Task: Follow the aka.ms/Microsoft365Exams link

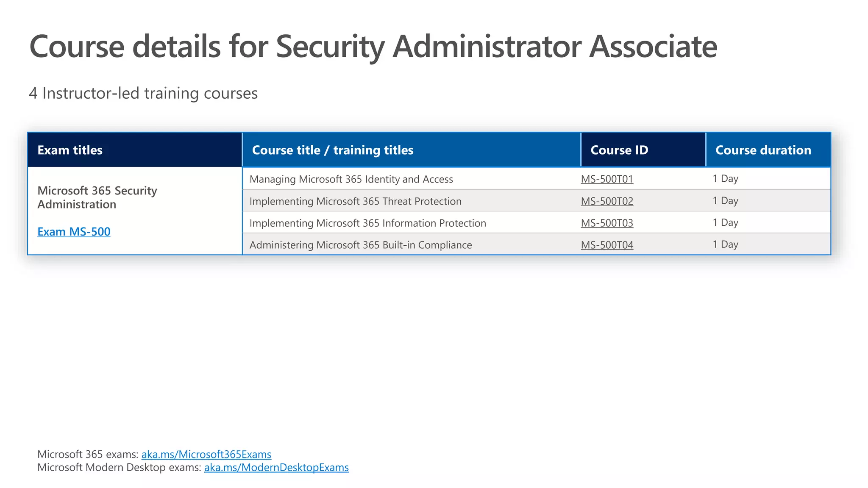Action: point(206,455)
